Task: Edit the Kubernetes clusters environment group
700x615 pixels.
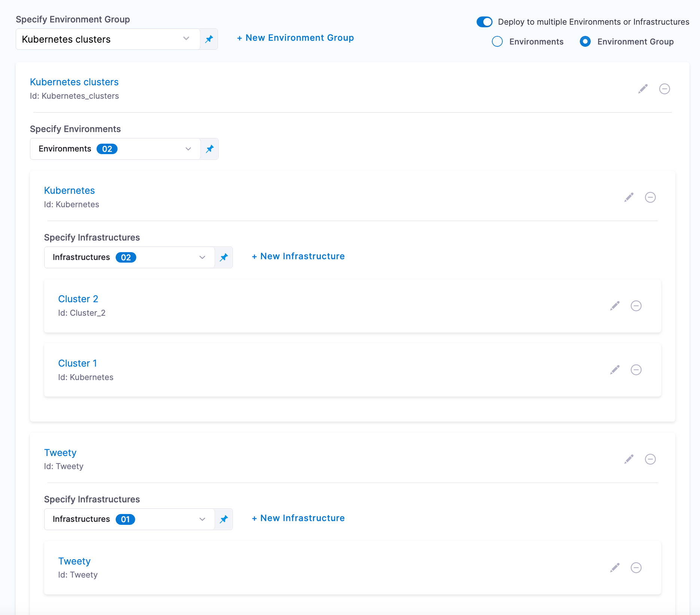Action: click(643, 89)
